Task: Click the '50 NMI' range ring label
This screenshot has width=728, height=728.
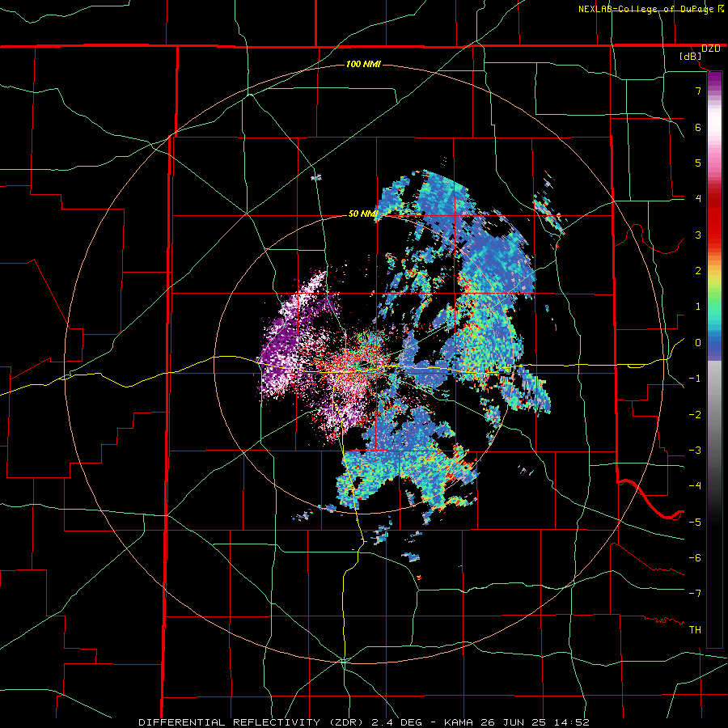Action: (363, 214)
